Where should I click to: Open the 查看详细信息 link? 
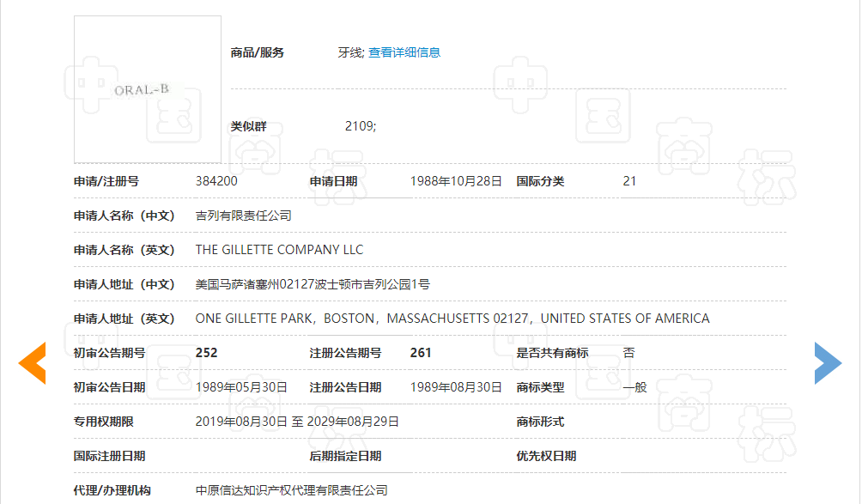tap(404, 52)
